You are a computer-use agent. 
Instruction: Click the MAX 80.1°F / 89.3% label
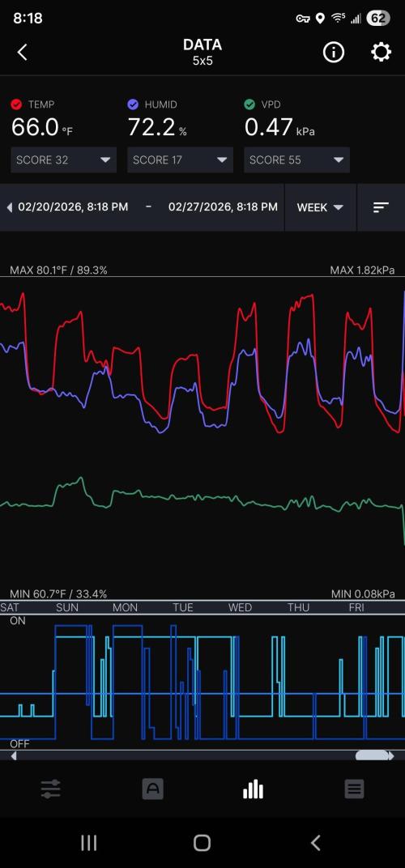click(59, 270)
